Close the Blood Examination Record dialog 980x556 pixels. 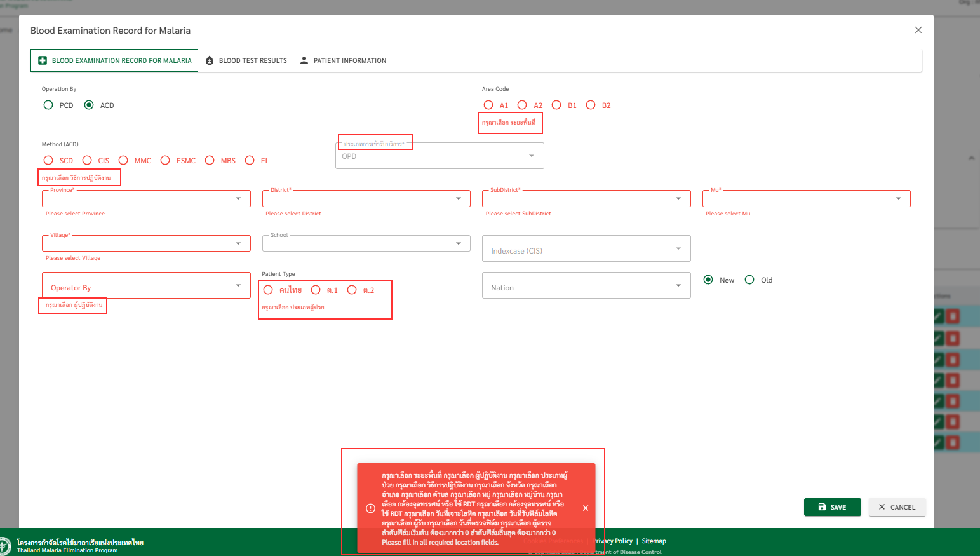(x=918, y=30)
